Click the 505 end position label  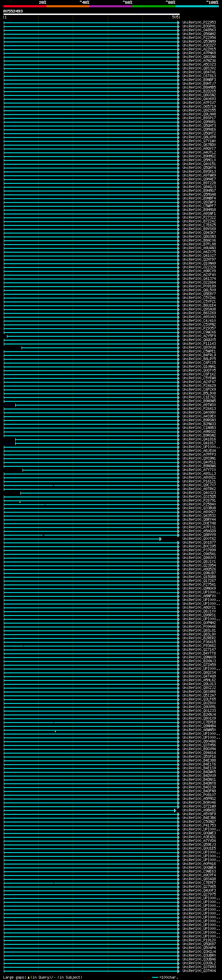pos(175,17)
